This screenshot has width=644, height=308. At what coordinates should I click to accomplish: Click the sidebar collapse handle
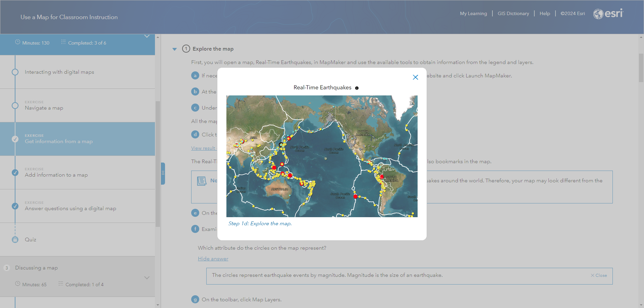click(x=163, y=173)
